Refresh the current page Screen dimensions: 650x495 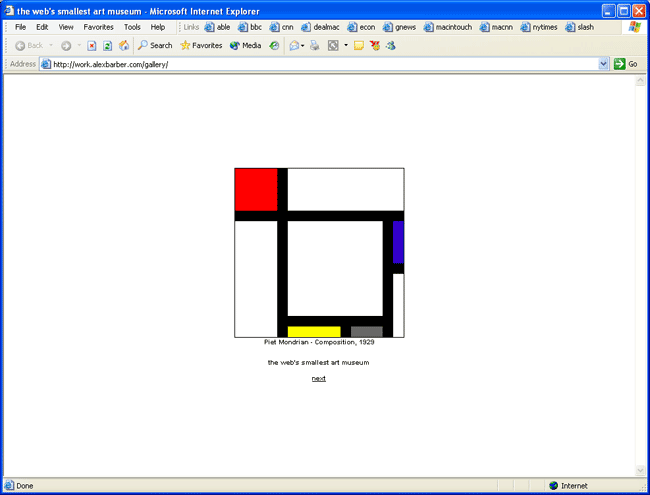(107, 46)
